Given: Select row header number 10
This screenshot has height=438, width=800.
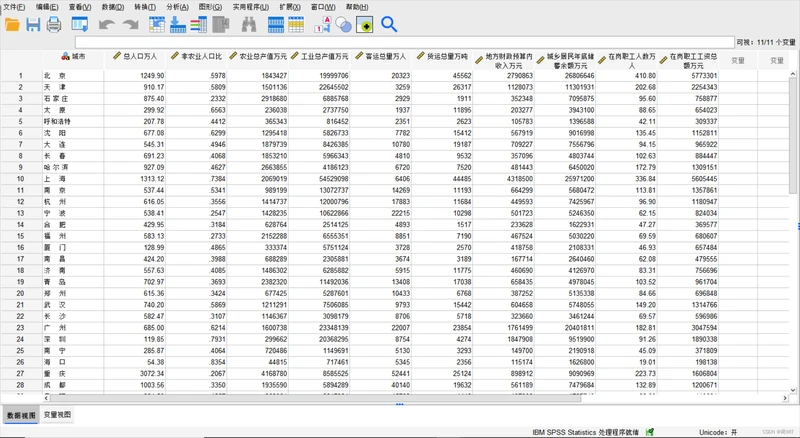Looking at the screenshot, I should (x=20, y=179).
